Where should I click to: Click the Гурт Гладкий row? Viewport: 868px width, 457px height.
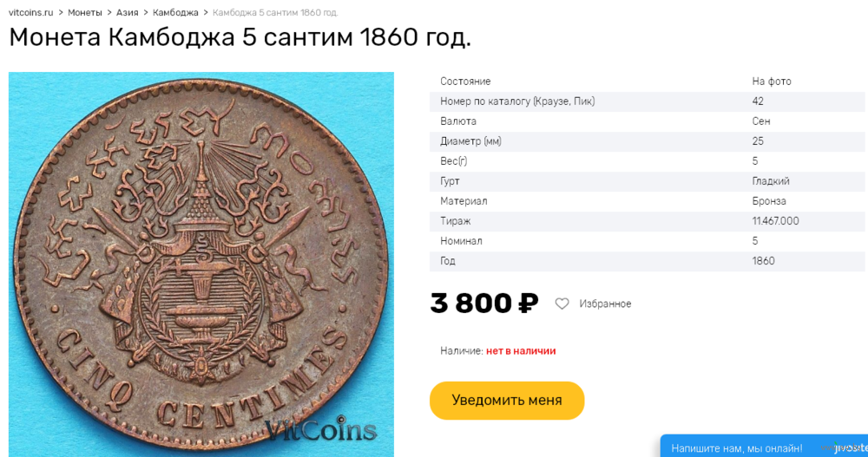click(x=648, y=181)
